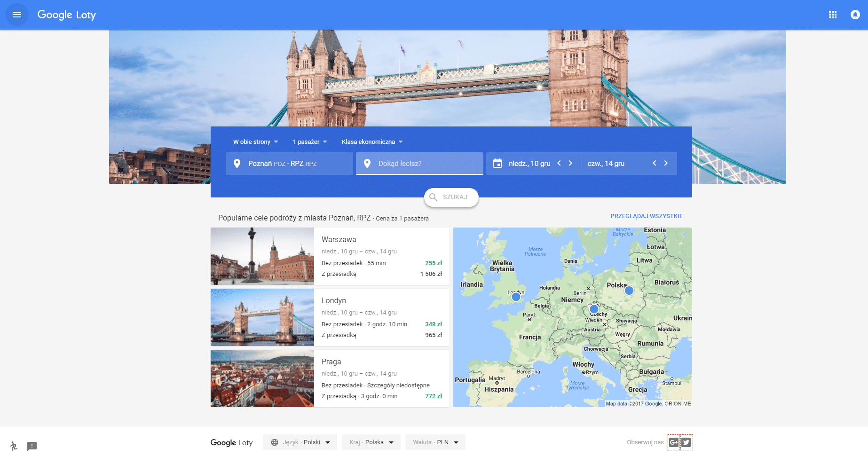Open the account notifications avatar
868x456 pixels.
click(855, 15)
